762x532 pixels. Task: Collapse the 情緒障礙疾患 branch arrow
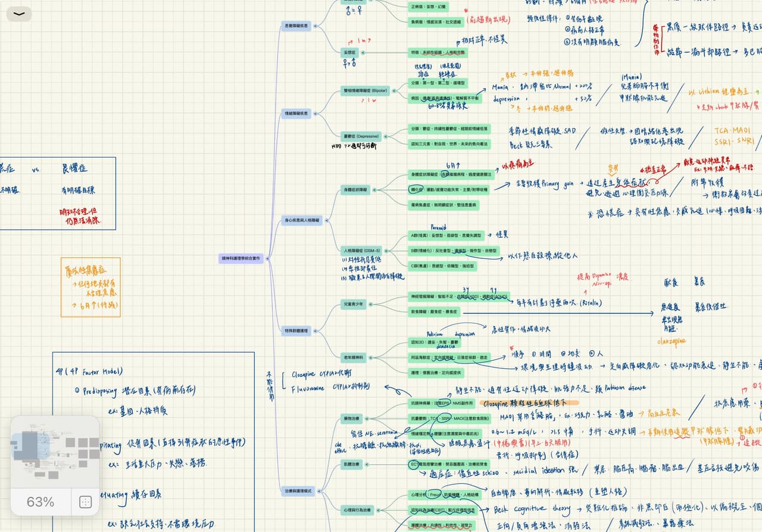316,112
